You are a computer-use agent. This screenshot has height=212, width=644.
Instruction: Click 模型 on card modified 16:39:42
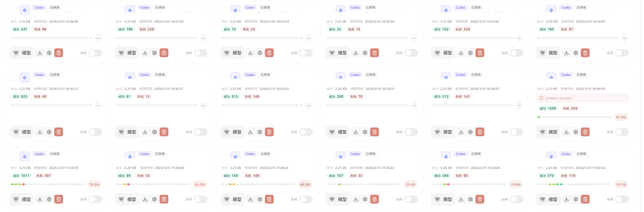tap(232, 132)
